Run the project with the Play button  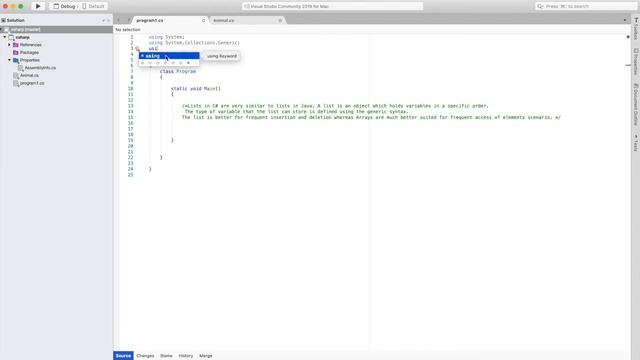[x=38, y=6]
